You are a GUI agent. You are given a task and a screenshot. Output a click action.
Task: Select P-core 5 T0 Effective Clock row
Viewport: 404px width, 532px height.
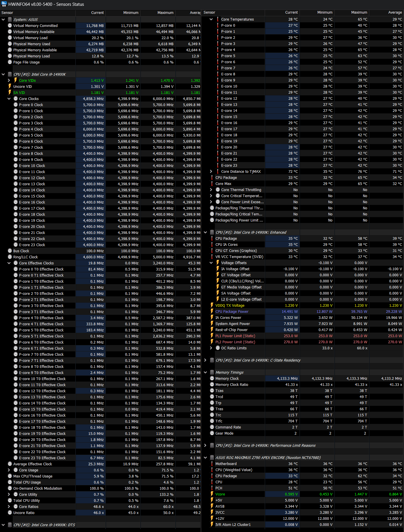point(100,330)
